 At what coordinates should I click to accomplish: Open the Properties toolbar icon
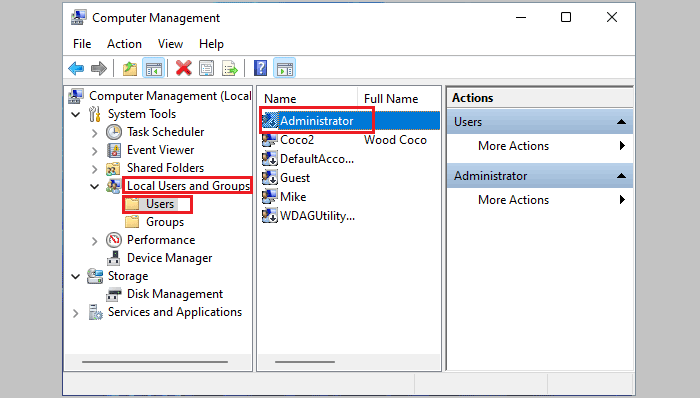[206, 68]
